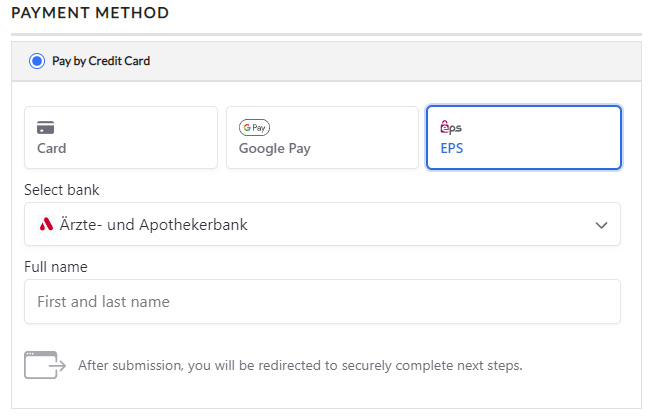Viewport: 653px width, 417px height.
Task: Click "First and last name" placeholder text
Action: click(103, 301)
